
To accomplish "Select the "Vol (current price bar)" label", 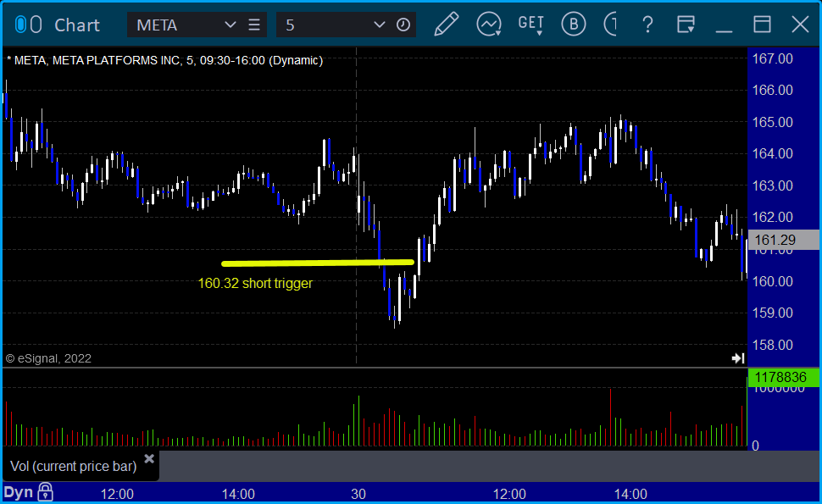I will coord(74,466).
